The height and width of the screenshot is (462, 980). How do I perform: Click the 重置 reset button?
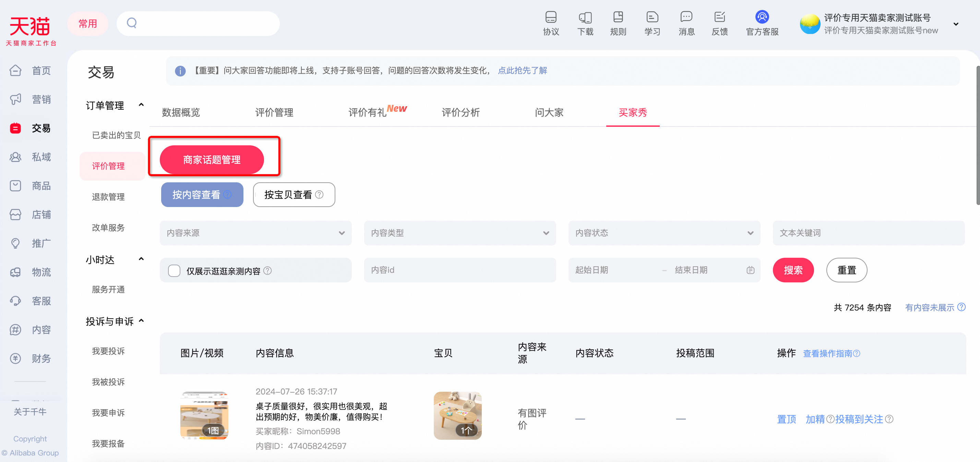tap(847, 270)
